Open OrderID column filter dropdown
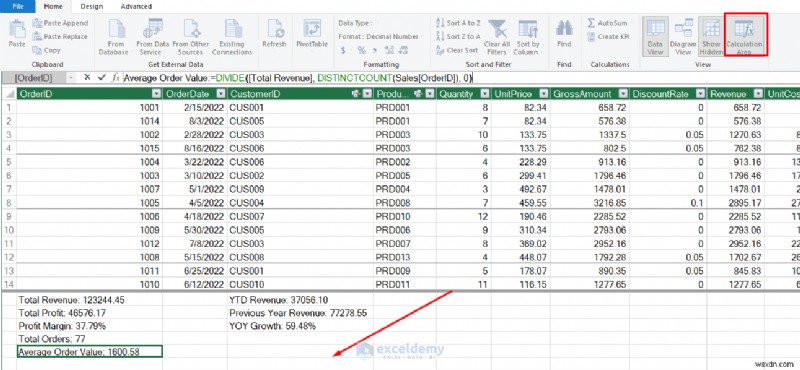 pyautogui.click(x=157, y=94)
